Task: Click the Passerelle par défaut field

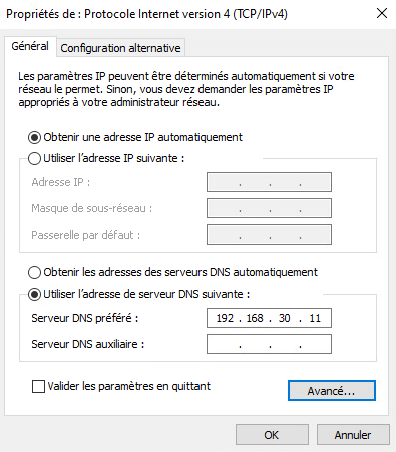Action: [269, 235]
